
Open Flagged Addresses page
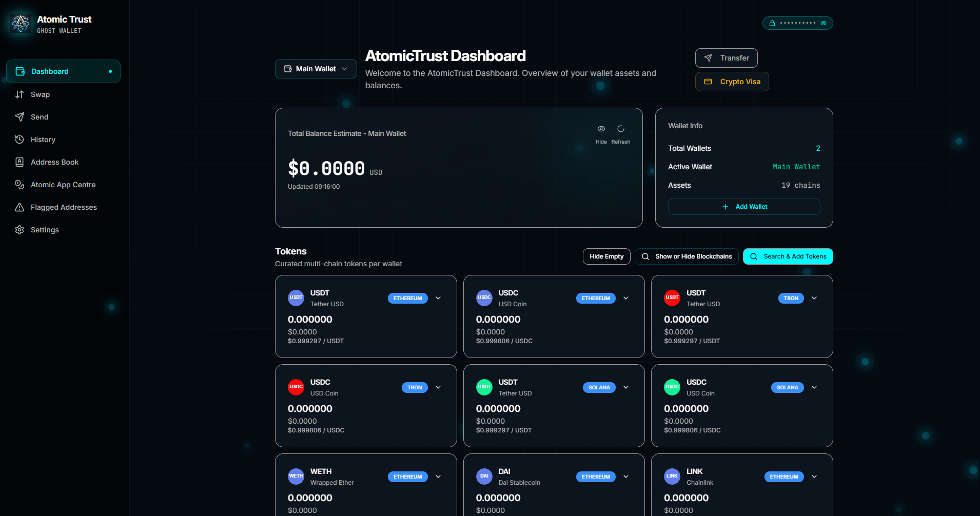(x=63, y=207)
